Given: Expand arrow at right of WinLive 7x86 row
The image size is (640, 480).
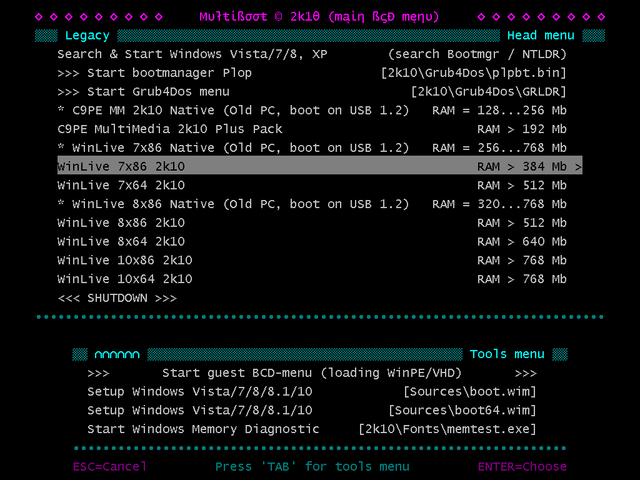Looking at the screenshot, I should point(578,167).
